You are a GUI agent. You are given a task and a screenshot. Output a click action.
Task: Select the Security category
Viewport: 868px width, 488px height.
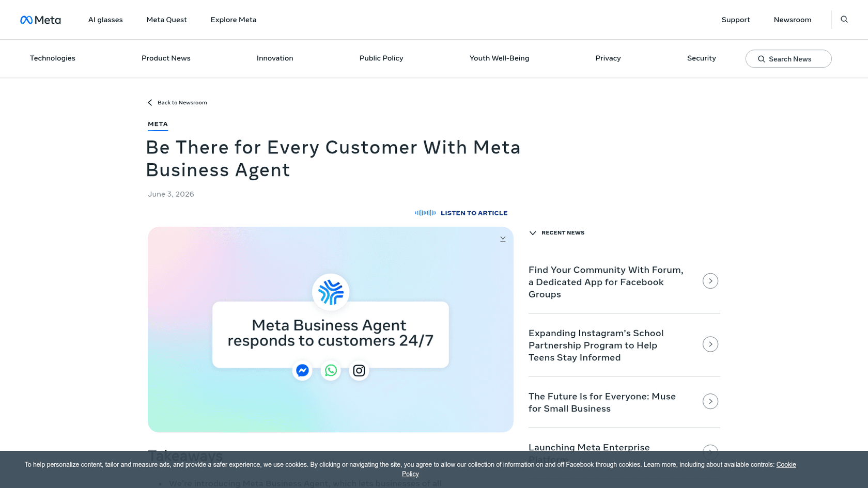702,58
